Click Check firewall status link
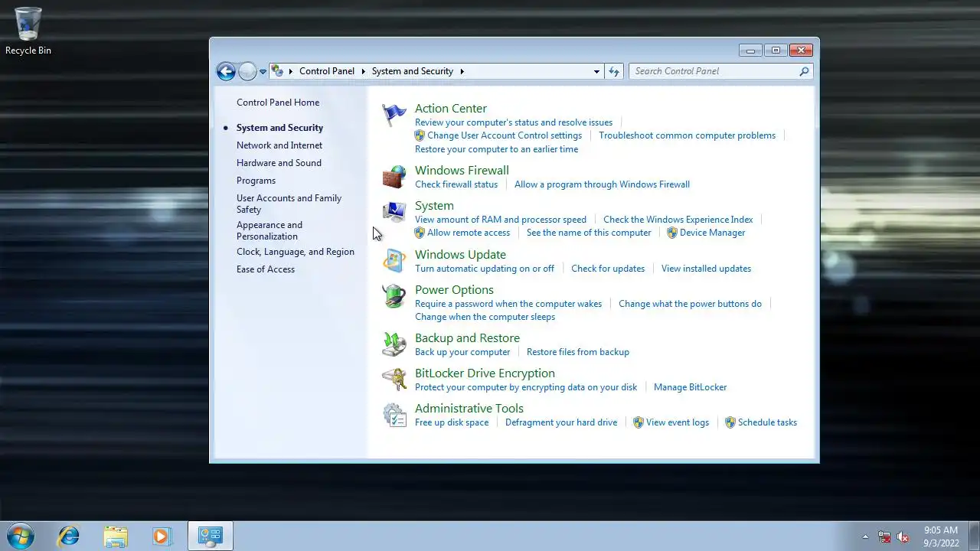This screenshot has height=551, width=980. pos(456,184)
